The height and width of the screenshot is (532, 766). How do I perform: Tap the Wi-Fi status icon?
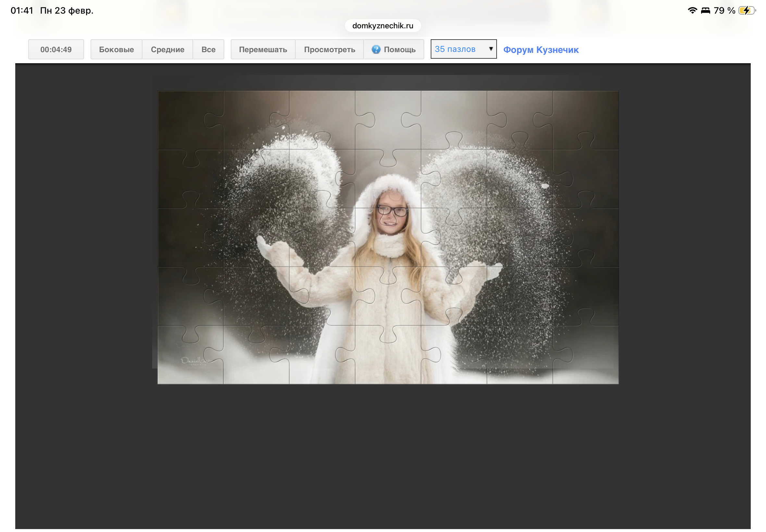[692, 11]
